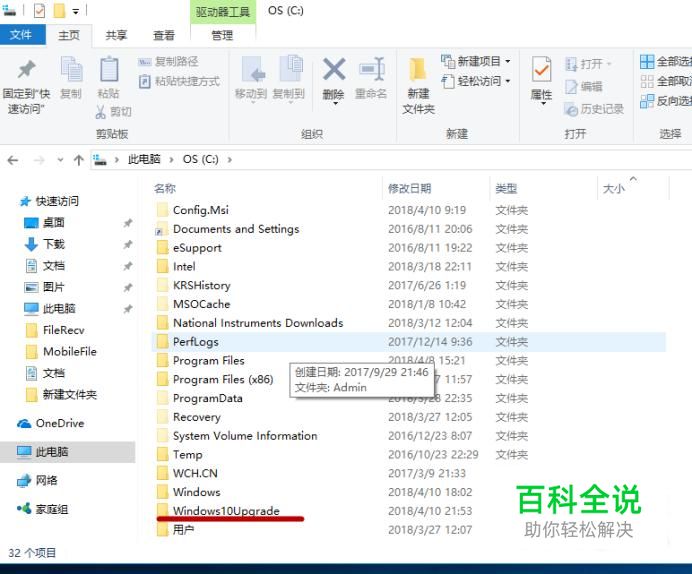
Task: Open the New item (新建项目) dropdown
Action: pos(475,61)
